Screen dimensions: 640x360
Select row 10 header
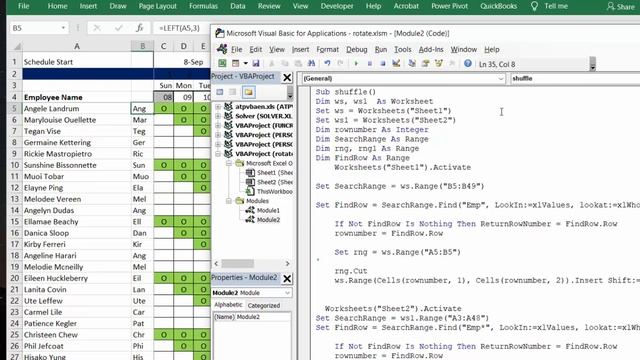point(15,165)
